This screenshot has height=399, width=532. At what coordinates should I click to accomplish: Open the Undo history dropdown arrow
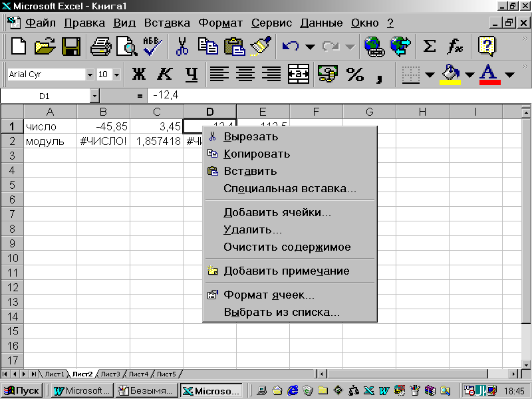click(309, 47)
